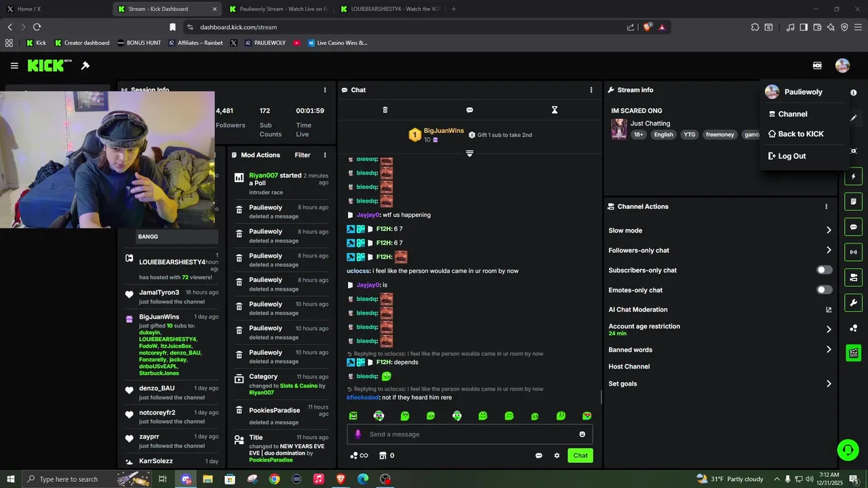Click the green headset support button
Image resolution: width=868 pixels, height=488 pixels.
point(847,449)
